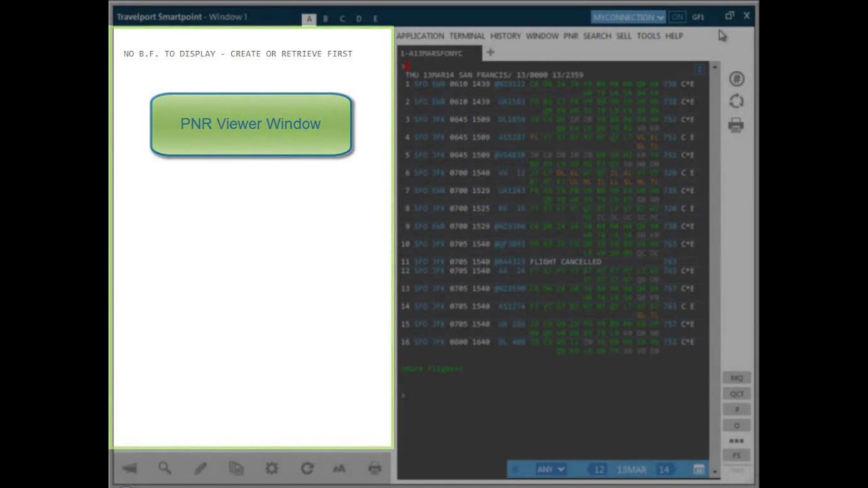
Task: Click the small icon at terminal top-right corner
Action: (x=700, y=69)
